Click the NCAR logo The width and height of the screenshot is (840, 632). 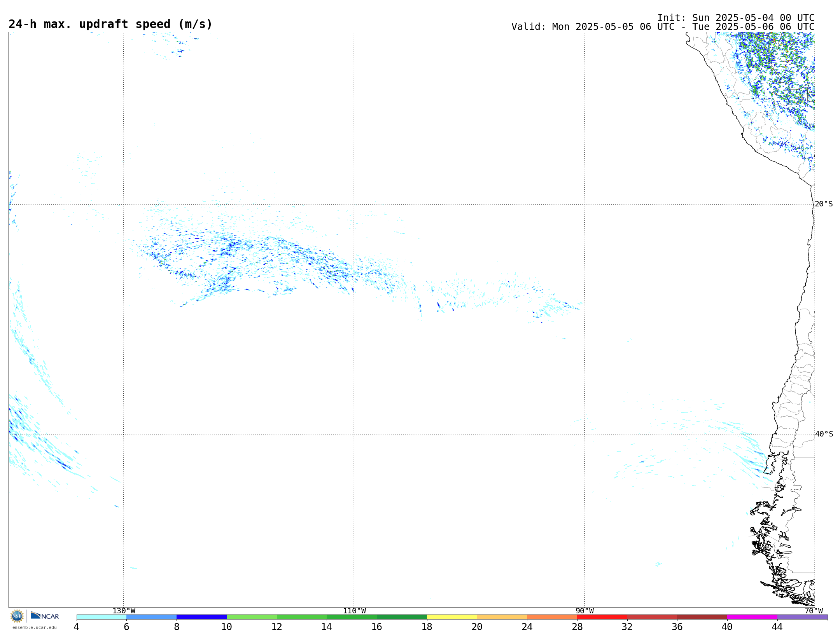45,616
